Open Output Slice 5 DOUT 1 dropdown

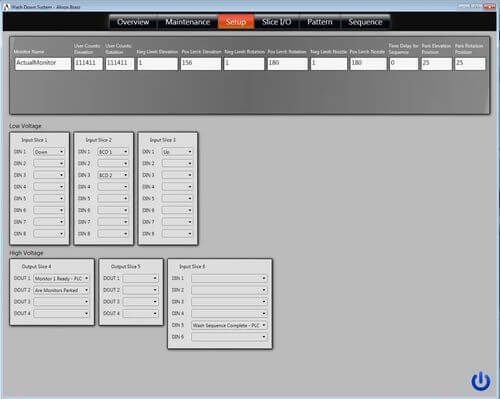tap(140, 278)
